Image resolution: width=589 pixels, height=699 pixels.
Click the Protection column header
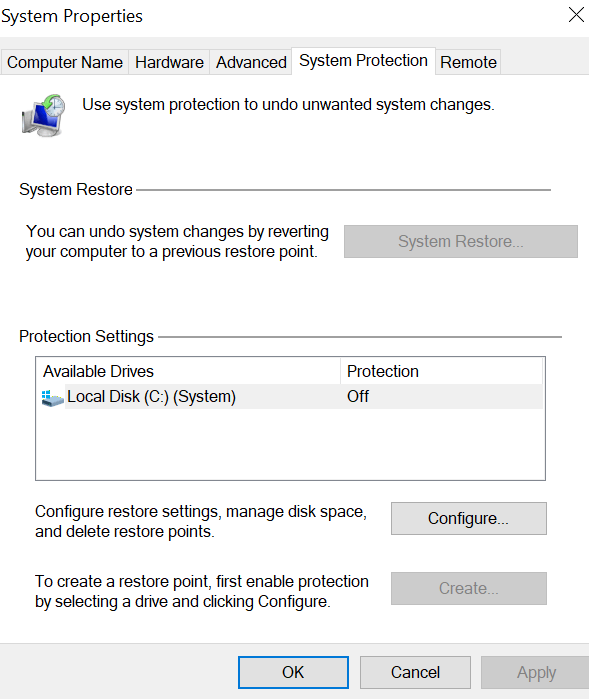point(441,371)
